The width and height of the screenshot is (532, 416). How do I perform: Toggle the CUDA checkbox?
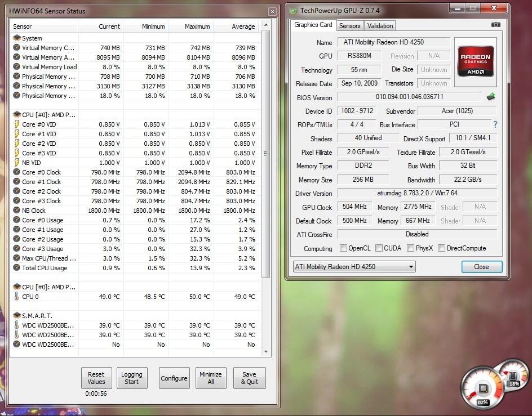379,248
